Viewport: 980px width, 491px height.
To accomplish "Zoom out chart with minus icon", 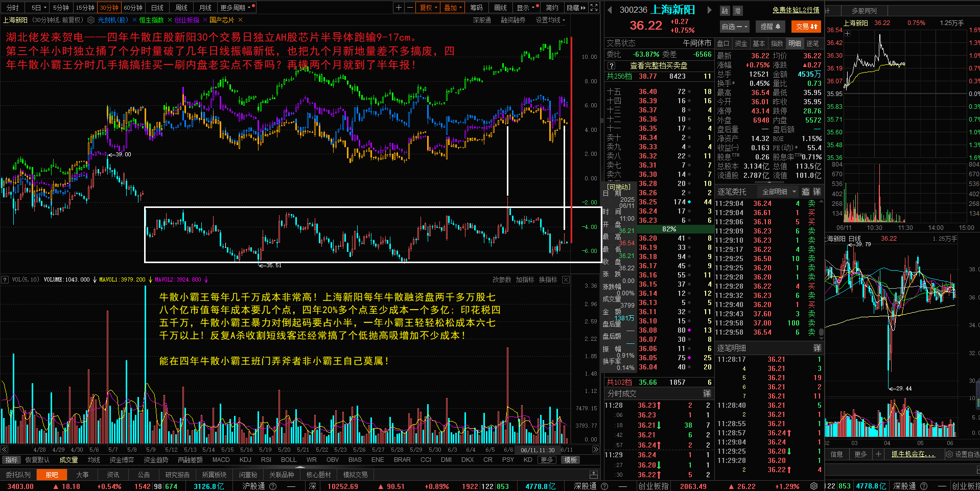I will [410, 8].
